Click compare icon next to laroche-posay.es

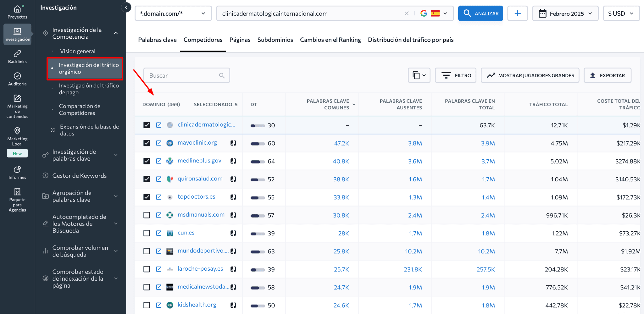click(233, 269)
